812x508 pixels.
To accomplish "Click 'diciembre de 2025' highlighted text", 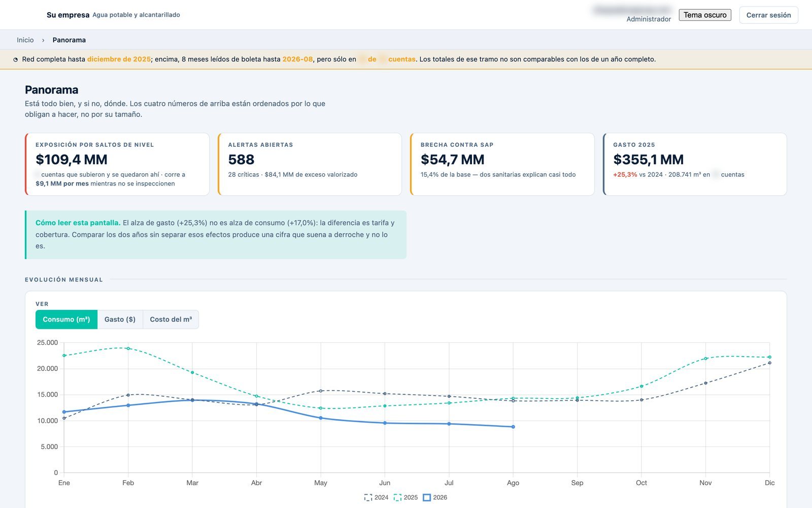I will (x=119, y=59).
